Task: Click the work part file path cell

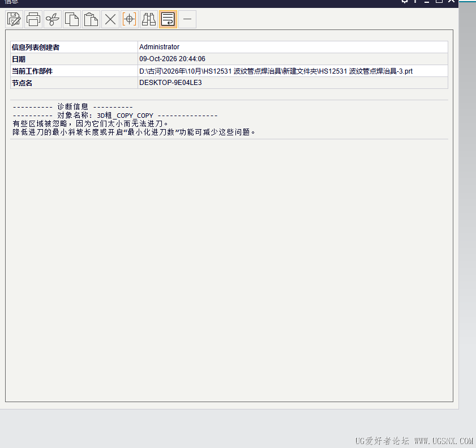Action: click(293, 71)
